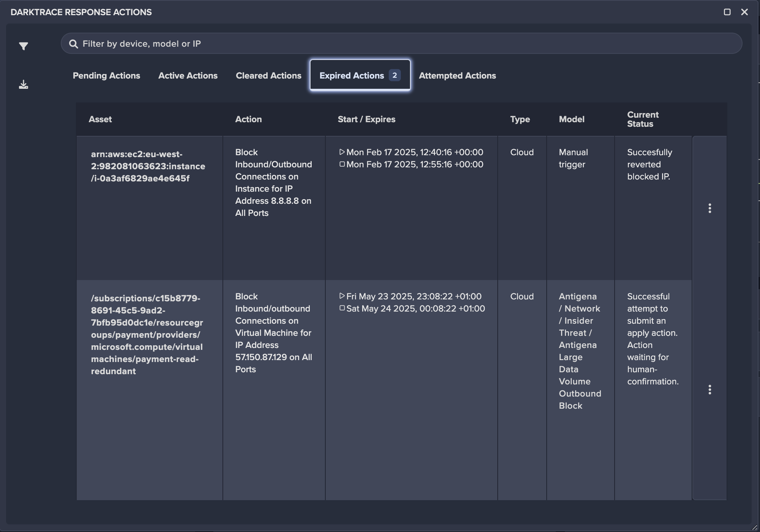Image resolution: width=760 pixels, height=532 pixels.
Task: Click the 8.8.8.8 block action text
Action: (273, 183)
